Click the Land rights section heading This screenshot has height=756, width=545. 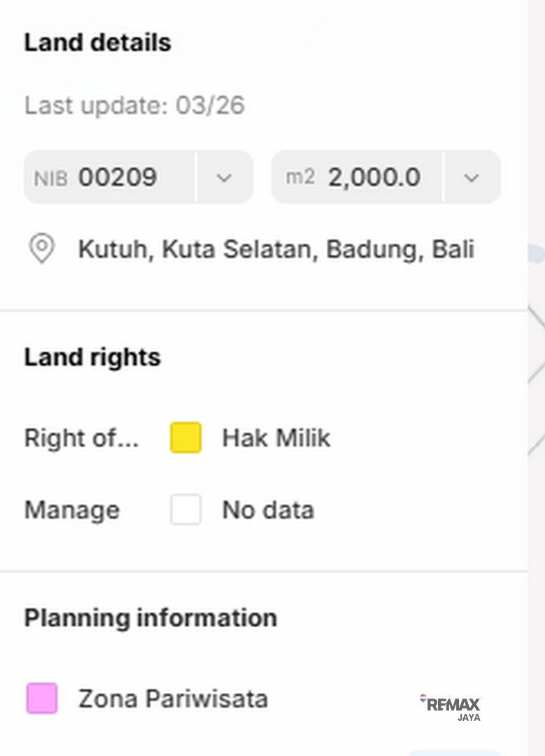(92, 357)
